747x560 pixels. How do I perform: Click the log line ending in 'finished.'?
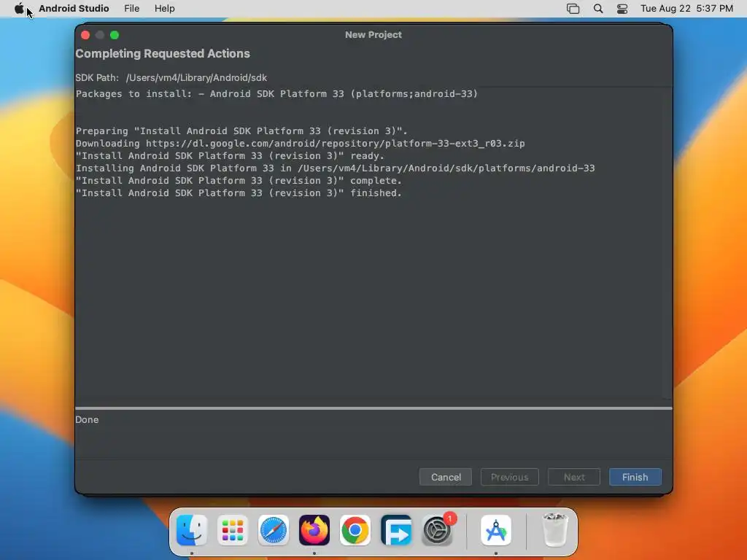pos(239,192)
